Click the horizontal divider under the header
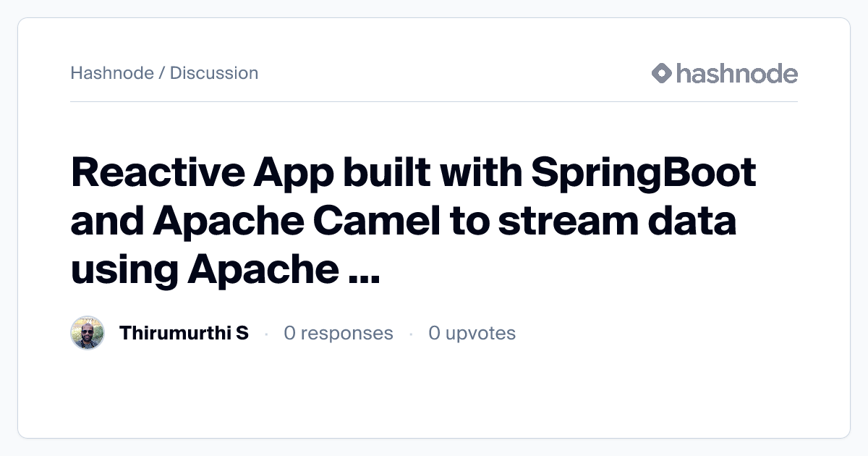 click(434, 102)
